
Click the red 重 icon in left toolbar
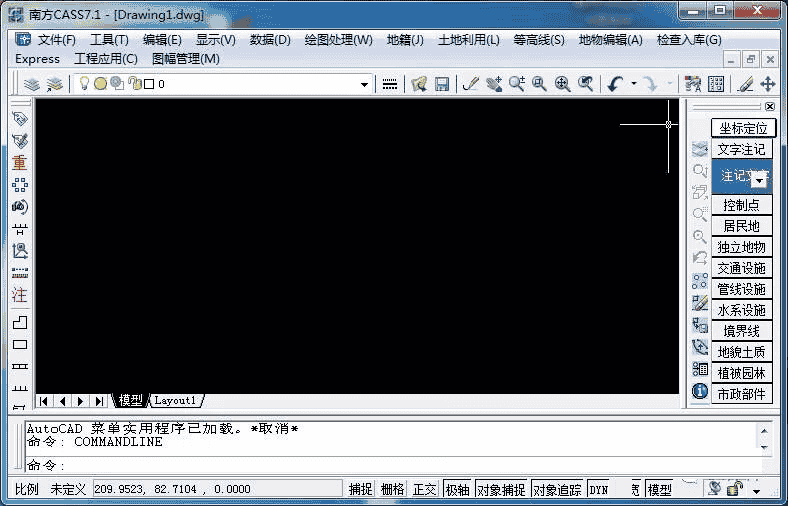click(19, 162)
